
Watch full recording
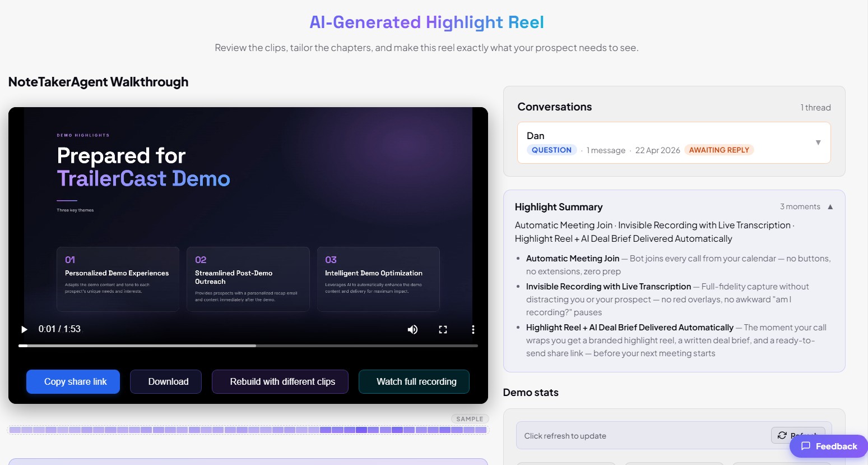tap(414, 381)
